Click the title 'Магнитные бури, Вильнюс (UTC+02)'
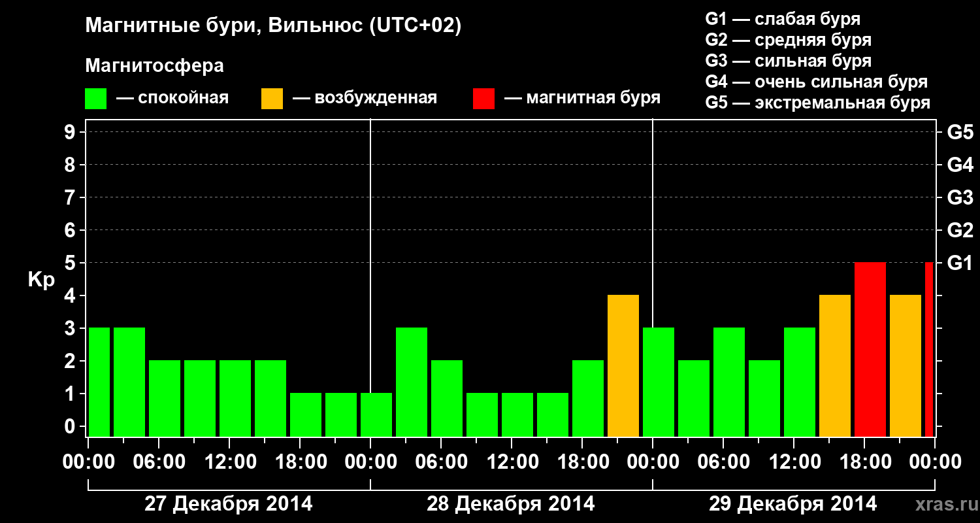 tap(274, 26)
